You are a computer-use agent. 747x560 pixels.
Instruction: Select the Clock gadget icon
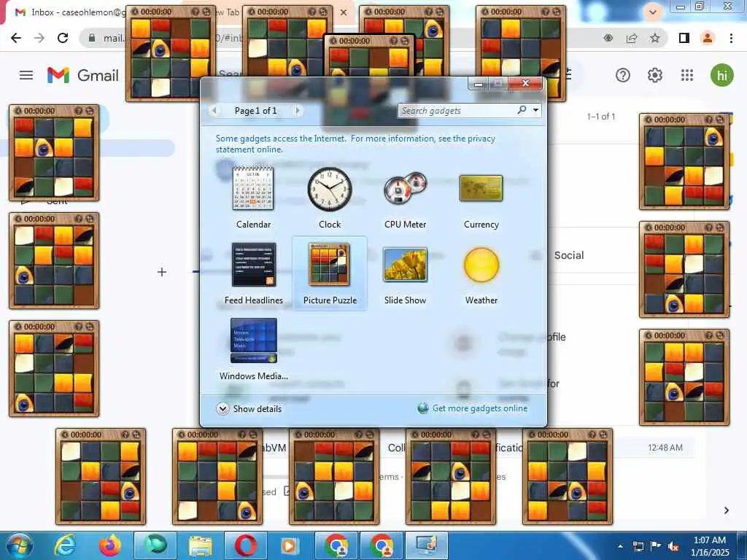point(329,189)
